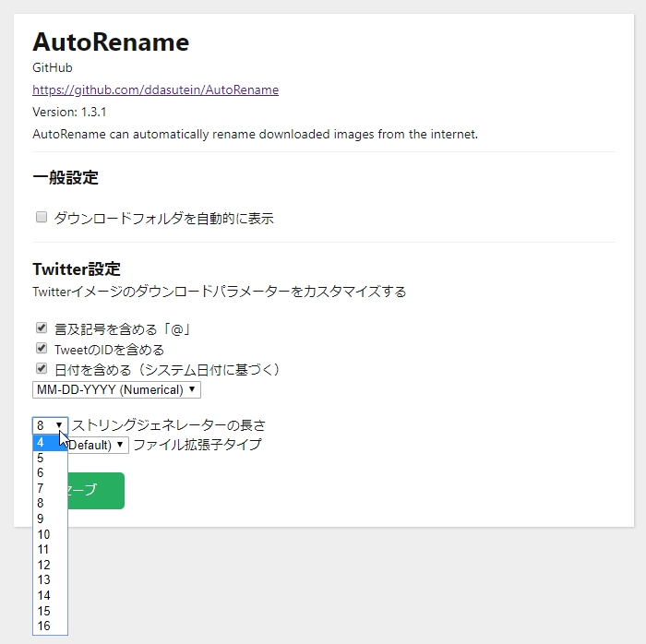Select option 7 in length list

tap(50, 488)
